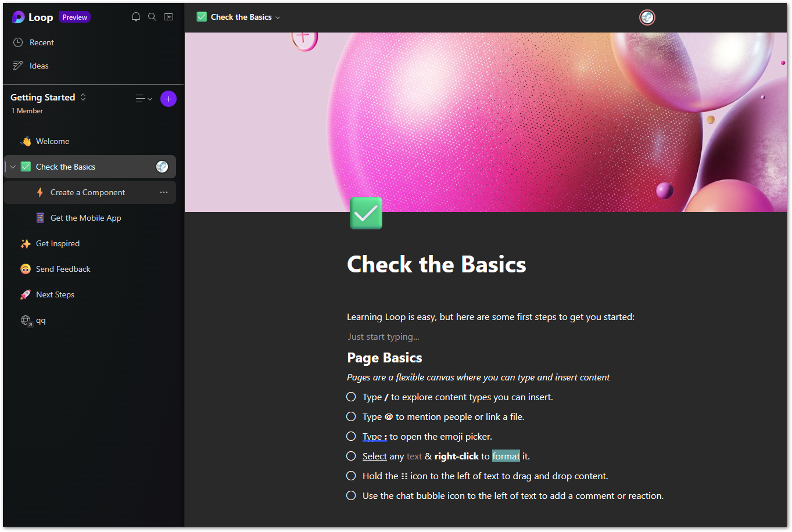
Task: Click the 'Just start typing...' placeholder line
Action: 384,337
